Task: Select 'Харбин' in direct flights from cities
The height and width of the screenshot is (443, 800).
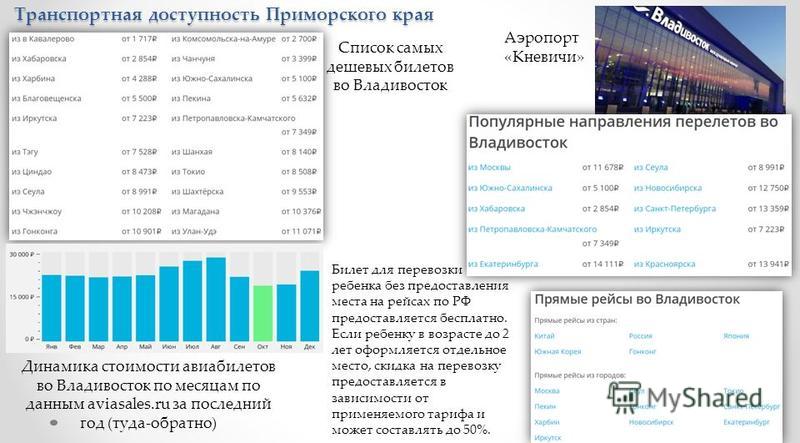Action: (x=546, y=422)
